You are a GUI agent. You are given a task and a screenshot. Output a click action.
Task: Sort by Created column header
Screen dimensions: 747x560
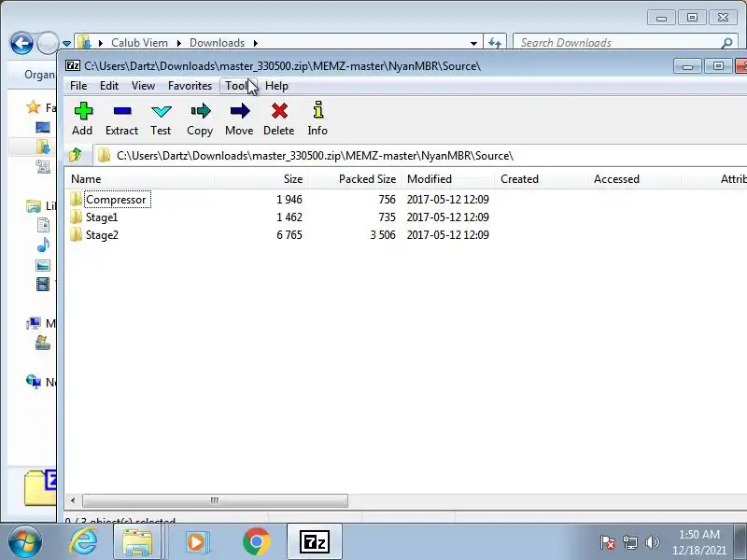pos(542,179)
